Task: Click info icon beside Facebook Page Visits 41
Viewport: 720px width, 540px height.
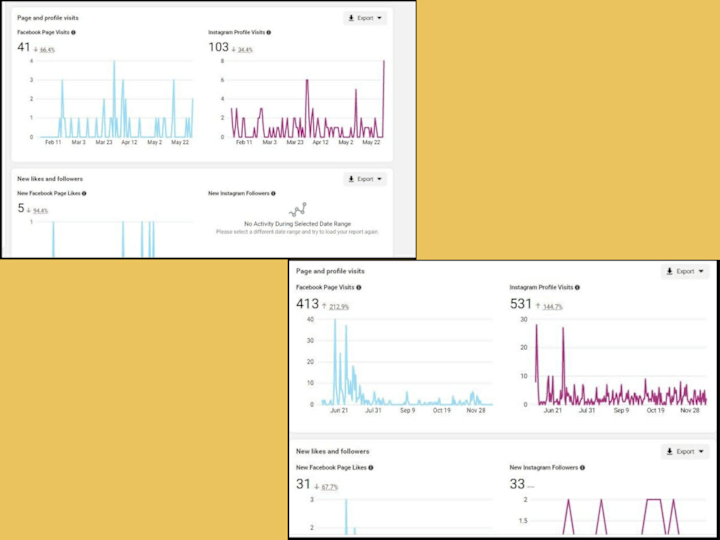Action: pos(74,33)
